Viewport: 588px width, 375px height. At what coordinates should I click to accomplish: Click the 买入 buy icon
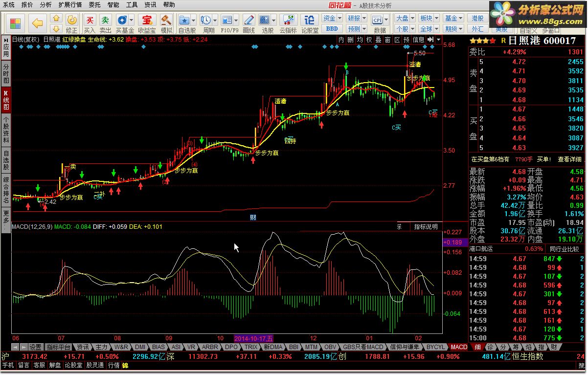[90, 23]
